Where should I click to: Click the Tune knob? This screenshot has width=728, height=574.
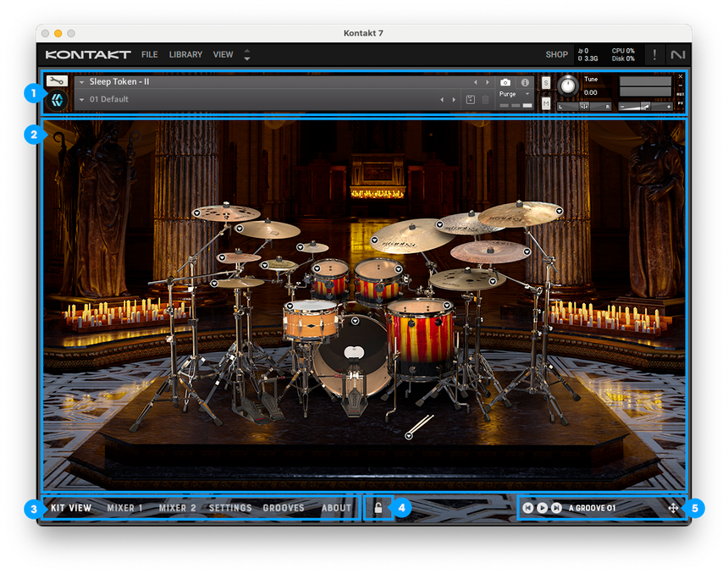(567, 86)
